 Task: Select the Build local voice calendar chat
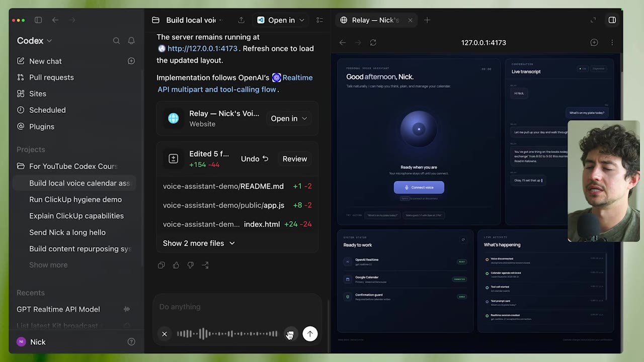(x=75, y=183)
